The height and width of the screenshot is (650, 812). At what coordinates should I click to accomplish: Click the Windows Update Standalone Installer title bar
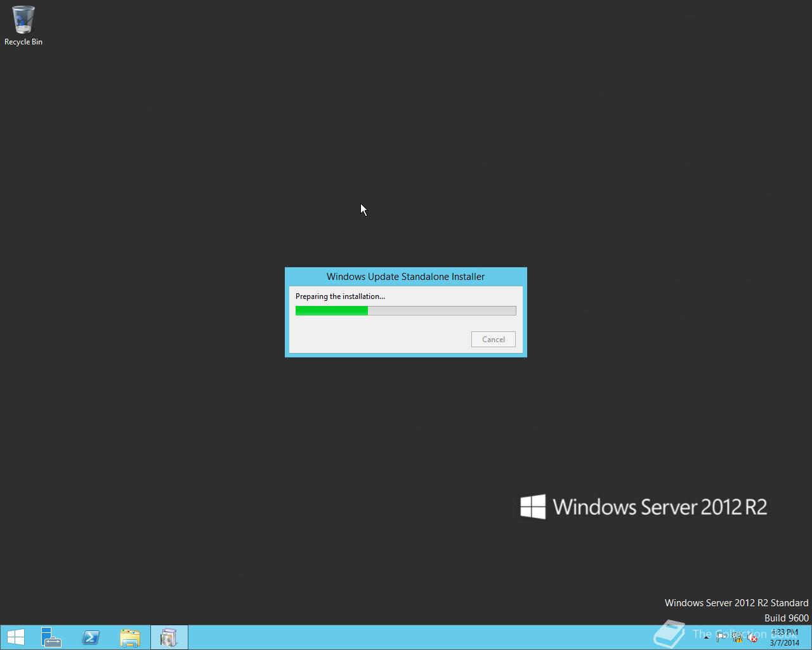pos(405,277)
